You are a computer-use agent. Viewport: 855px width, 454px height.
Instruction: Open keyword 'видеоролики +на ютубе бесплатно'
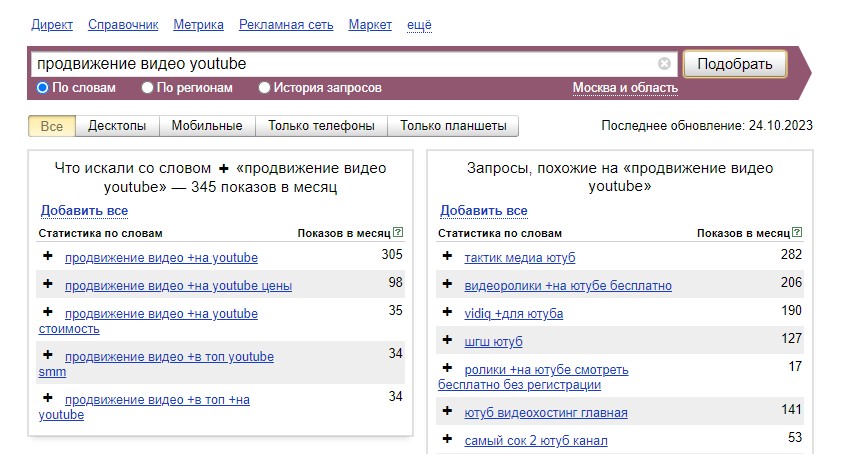(x=568, y=286)
